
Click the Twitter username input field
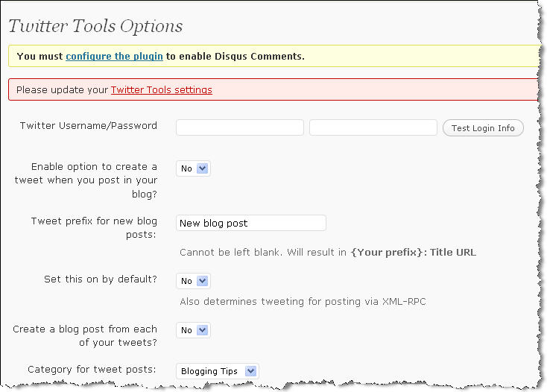tap(240, 127)
